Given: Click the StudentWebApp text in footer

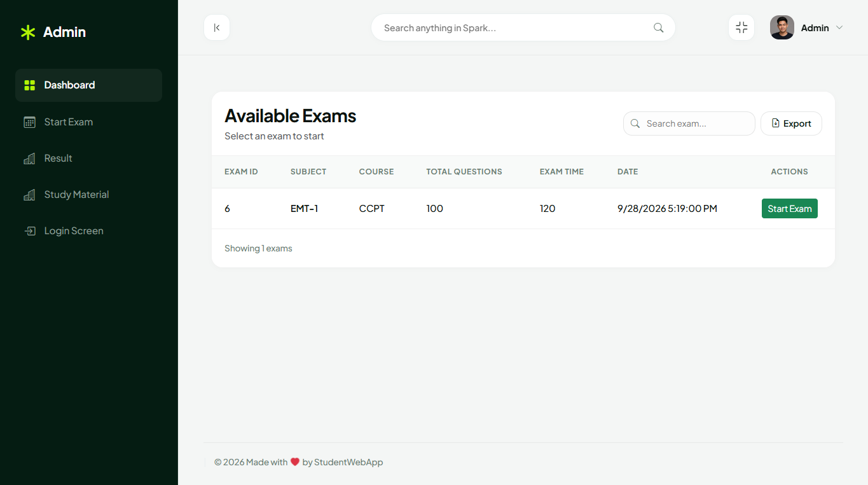Looking at the screenshot, I should 348,462.
